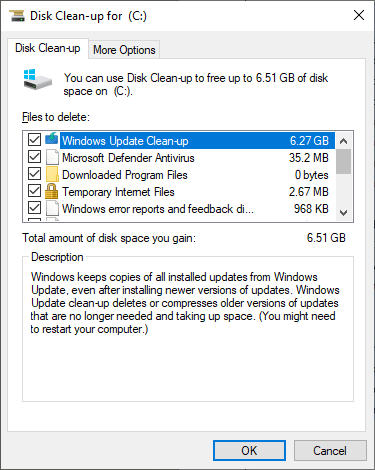Click the Windows error reports file icon

52,209
